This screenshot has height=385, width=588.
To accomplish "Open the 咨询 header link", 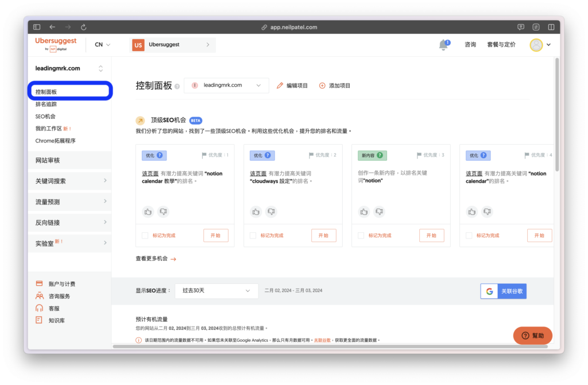I will click(470, 45).
